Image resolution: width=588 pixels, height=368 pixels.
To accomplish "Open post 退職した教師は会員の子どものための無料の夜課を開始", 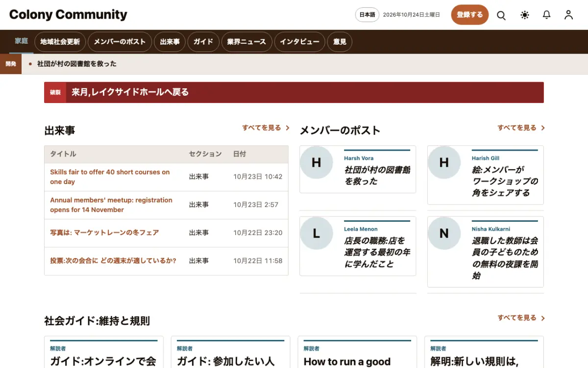I will point(505,258).
